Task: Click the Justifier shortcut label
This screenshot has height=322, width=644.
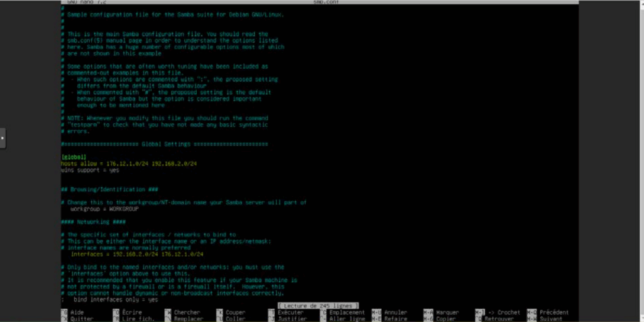Action: click(x=292, y=319)
